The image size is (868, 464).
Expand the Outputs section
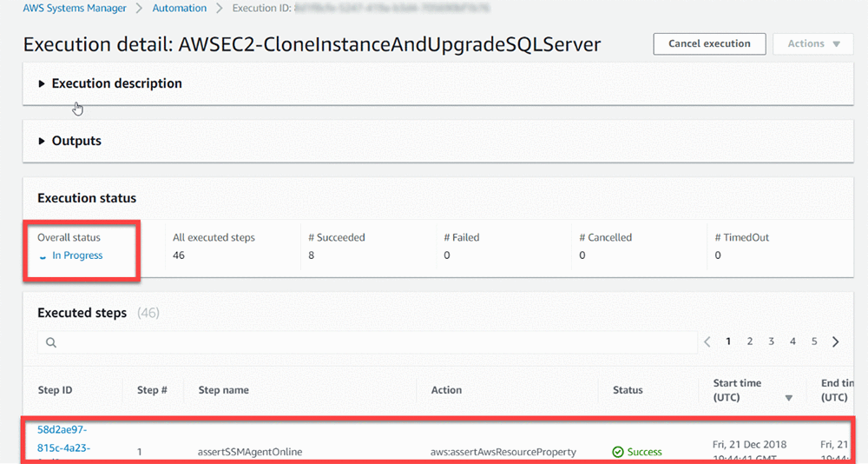(x=69, y=141)
